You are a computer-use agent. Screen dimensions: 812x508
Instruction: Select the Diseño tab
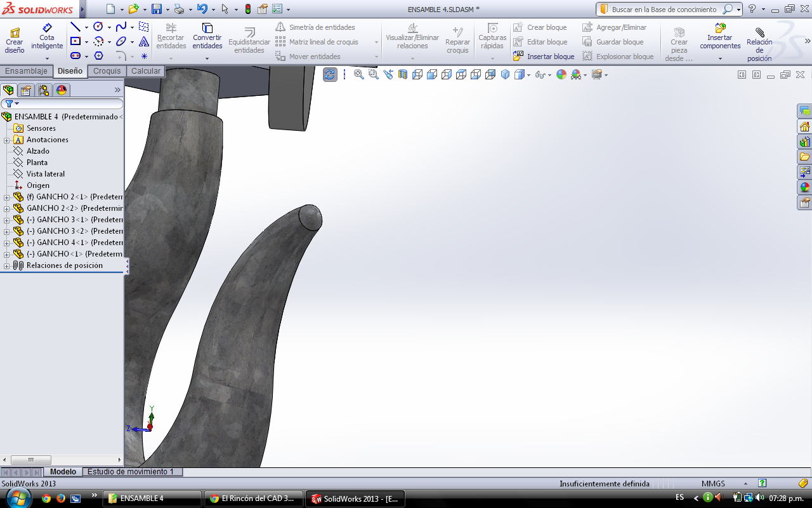pos(70,71)
